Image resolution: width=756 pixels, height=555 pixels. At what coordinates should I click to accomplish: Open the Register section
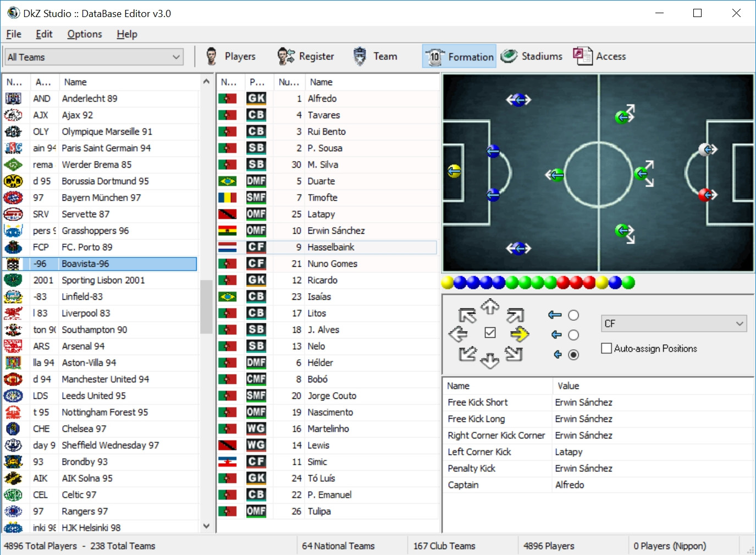[306, 56]
